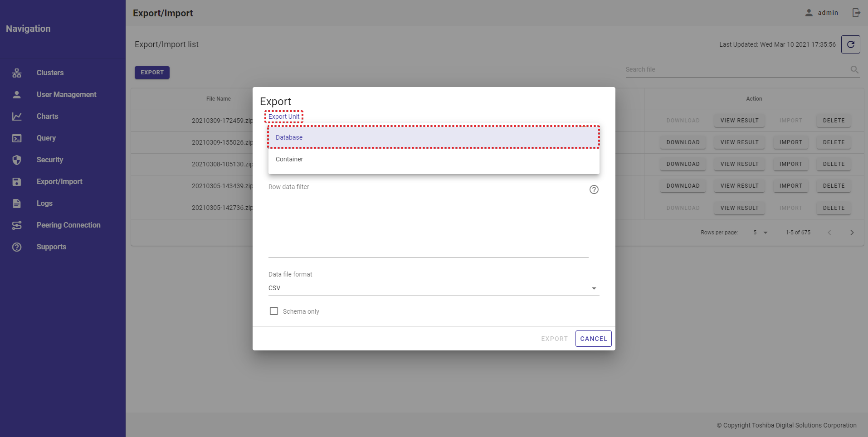
Task: Click the Supports question mark icon
Action: tap(17, 247)
